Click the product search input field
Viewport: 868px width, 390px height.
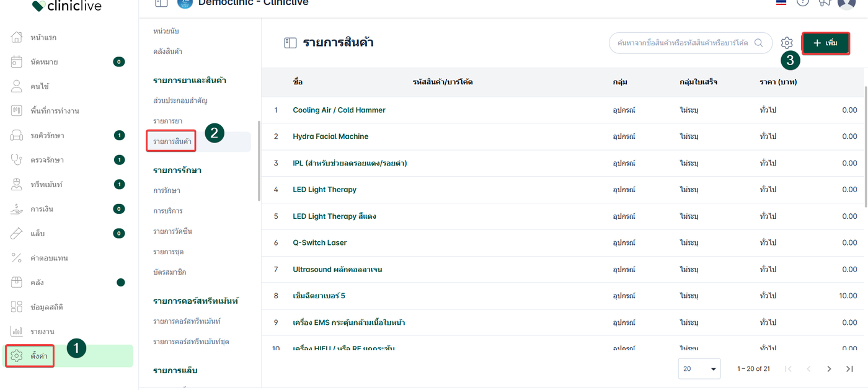pyautogui.click(x=682, y=43)
